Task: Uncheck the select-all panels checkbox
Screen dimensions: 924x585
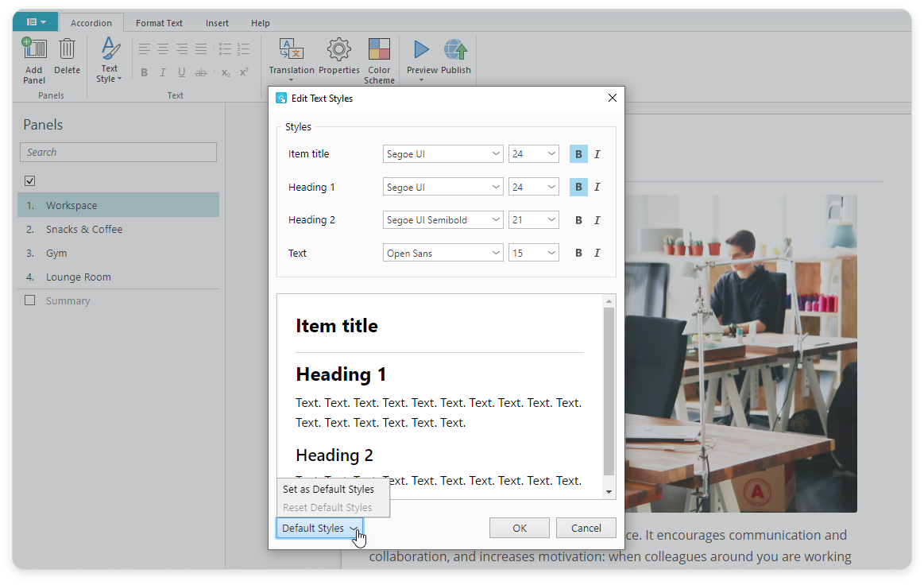Action: (30, 181)
